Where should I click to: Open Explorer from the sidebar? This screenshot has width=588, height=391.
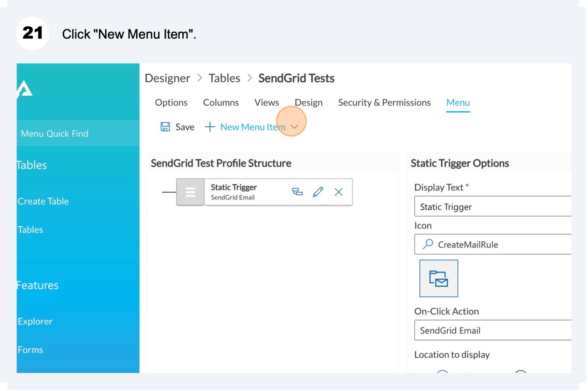click(35, 322)
